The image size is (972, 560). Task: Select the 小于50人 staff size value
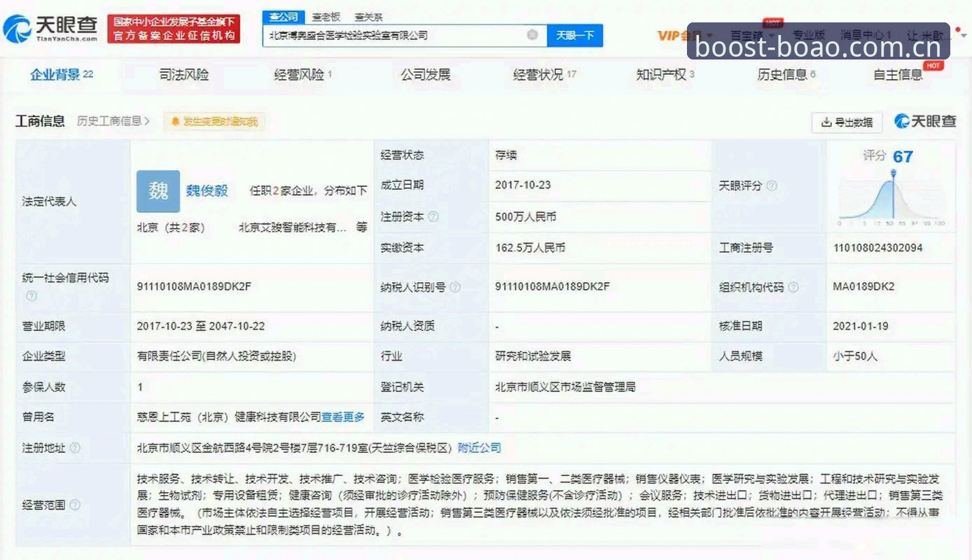point(855,356)
